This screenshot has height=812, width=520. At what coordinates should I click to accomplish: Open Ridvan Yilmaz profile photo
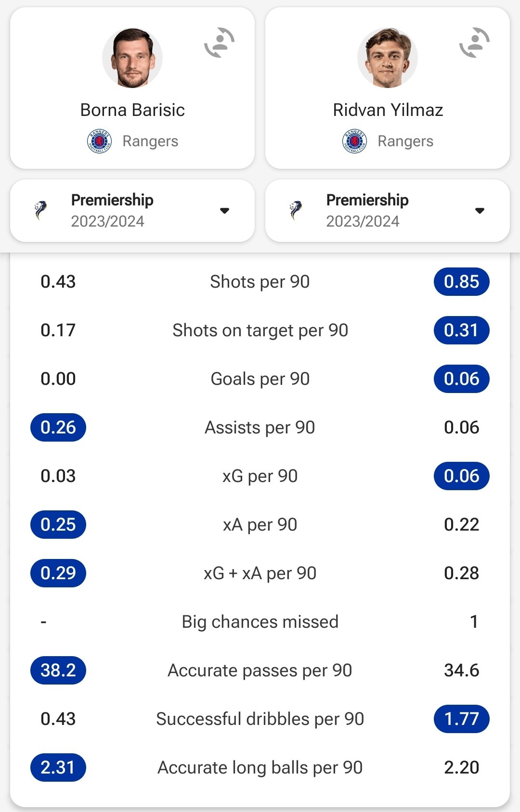[388, 58]
